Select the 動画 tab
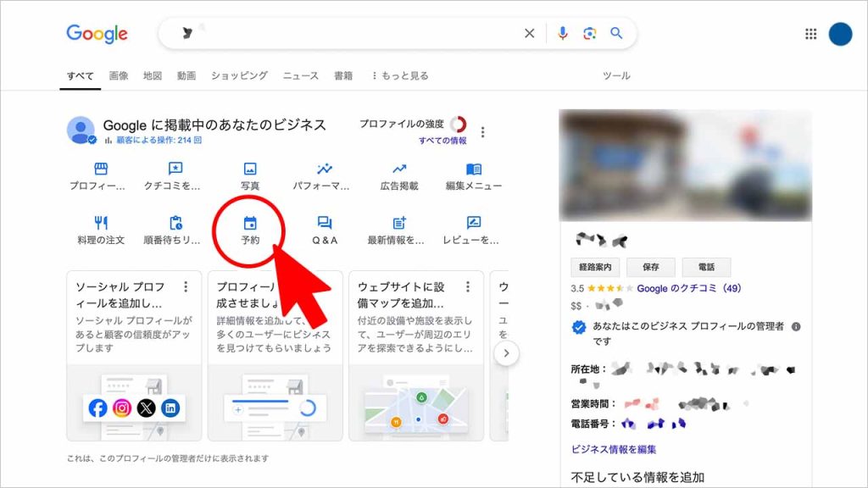This screenshot has width=868, height=488. click(x=186, y=75)
